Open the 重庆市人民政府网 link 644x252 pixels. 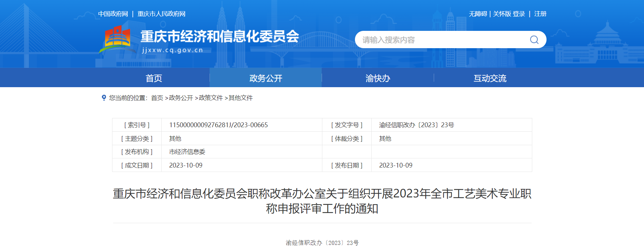(161, 14)
